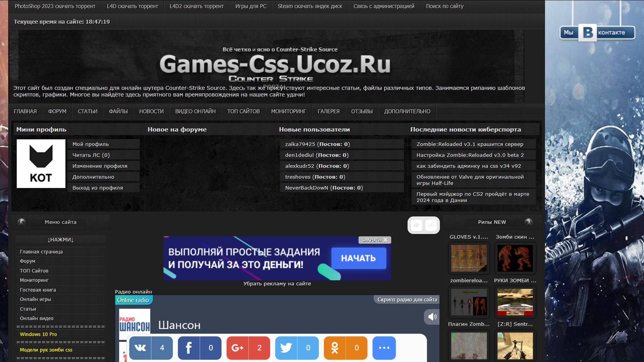Expand the ↓НАЖМИ↓ site menu
The height and width of the screenshot is (362, 644).
click(x=60, y=239)
